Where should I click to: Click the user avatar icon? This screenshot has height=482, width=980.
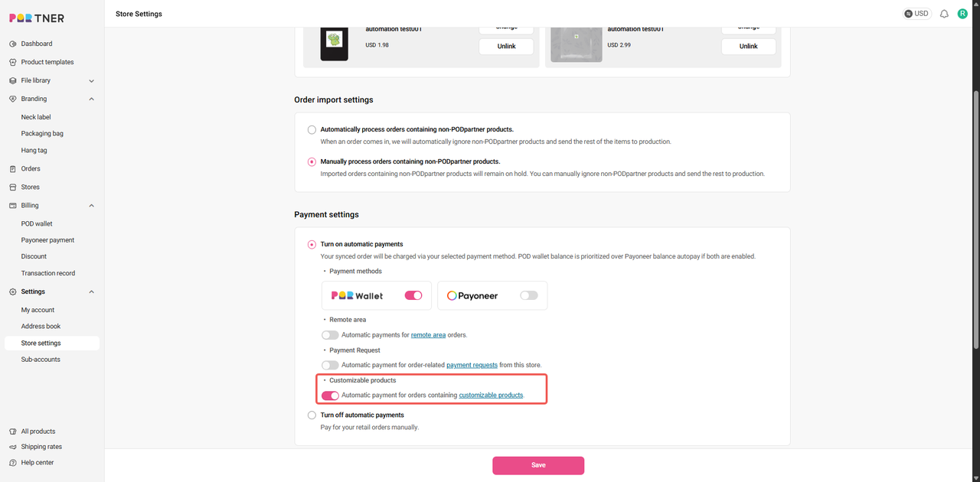pos(962,14)
